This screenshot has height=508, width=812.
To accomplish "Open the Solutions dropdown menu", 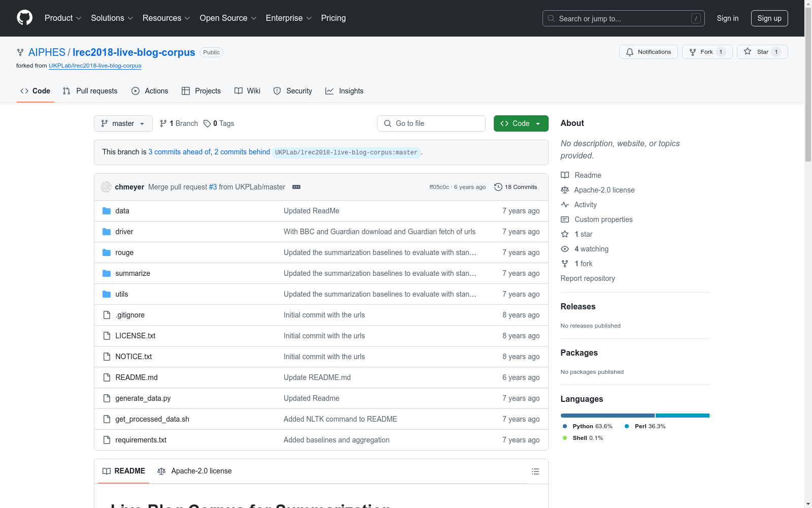I will click(112, 18).
